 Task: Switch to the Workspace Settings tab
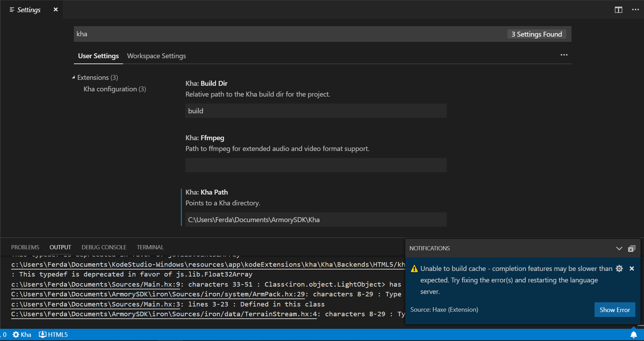point(156,56)
